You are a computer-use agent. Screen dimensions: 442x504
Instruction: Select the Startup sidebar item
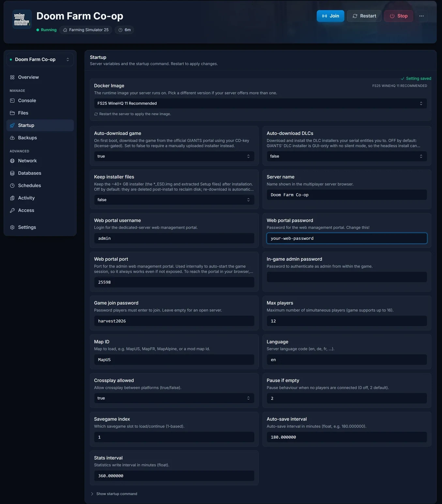point(40,125)
